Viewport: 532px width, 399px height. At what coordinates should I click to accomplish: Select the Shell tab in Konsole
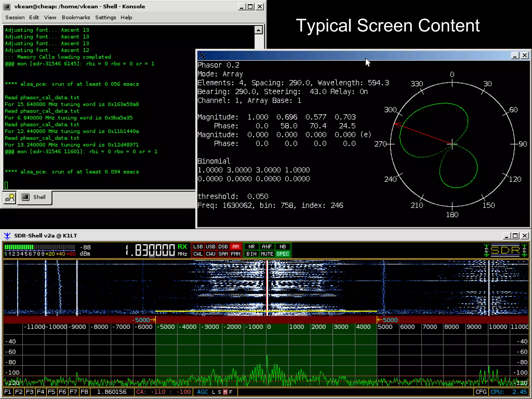(x=35, y=197)
